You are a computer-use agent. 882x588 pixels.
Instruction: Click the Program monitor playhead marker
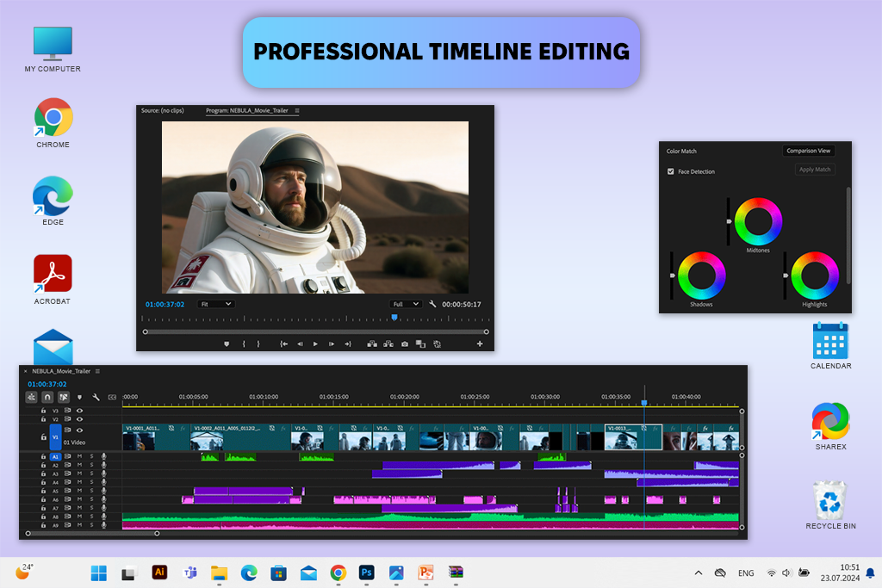(x=394, y=318)
